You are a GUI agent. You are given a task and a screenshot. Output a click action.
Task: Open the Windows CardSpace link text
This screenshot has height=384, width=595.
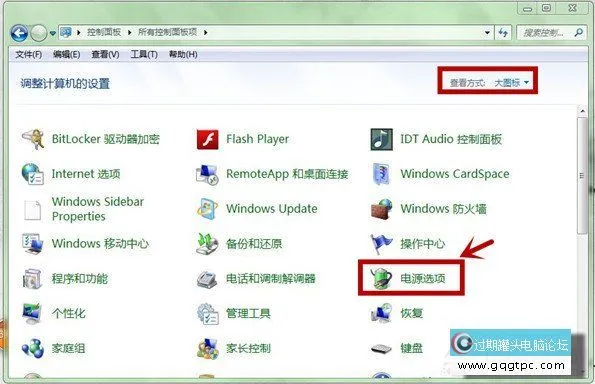coord(455,174)
